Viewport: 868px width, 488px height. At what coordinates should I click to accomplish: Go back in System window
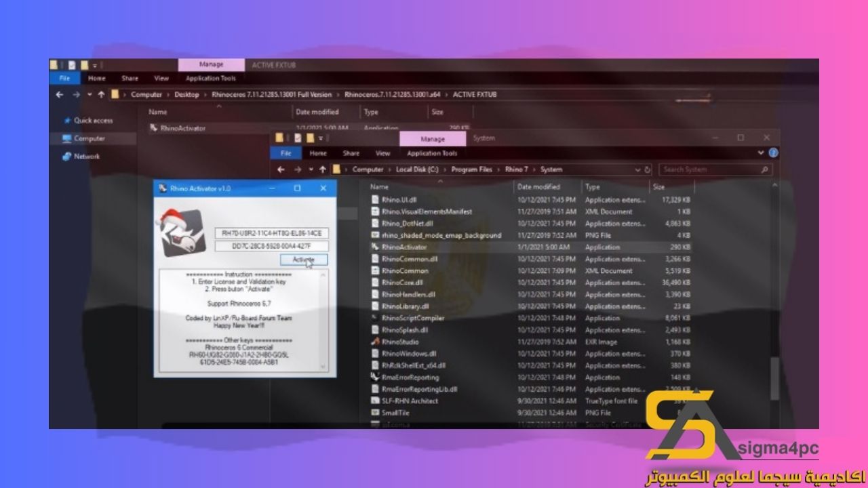(281, 169)
